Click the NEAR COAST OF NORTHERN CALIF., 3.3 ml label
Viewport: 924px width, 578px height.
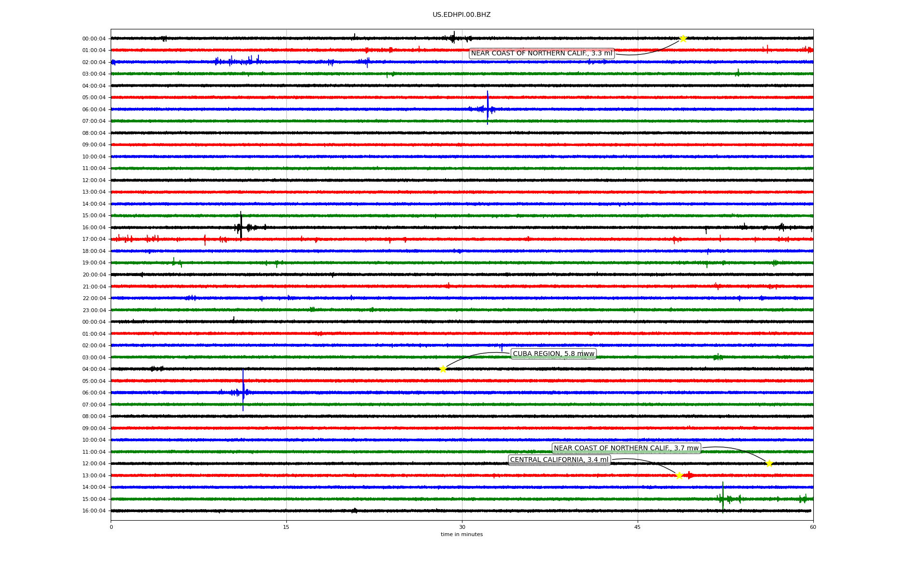click(541, 53)
